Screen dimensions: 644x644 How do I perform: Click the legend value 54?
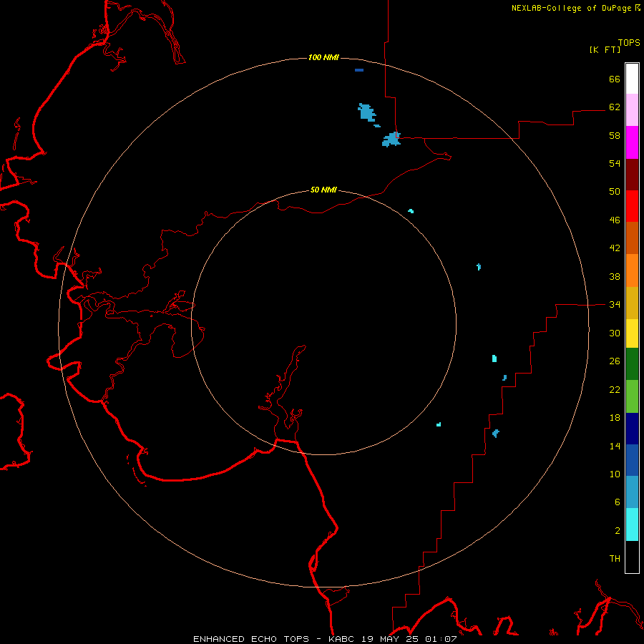click(615, 163)
